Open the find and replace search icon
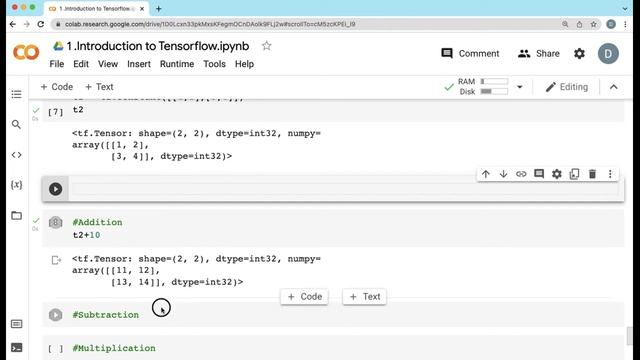The height and width of the screenshot is (360, 640). coord(16,124)
